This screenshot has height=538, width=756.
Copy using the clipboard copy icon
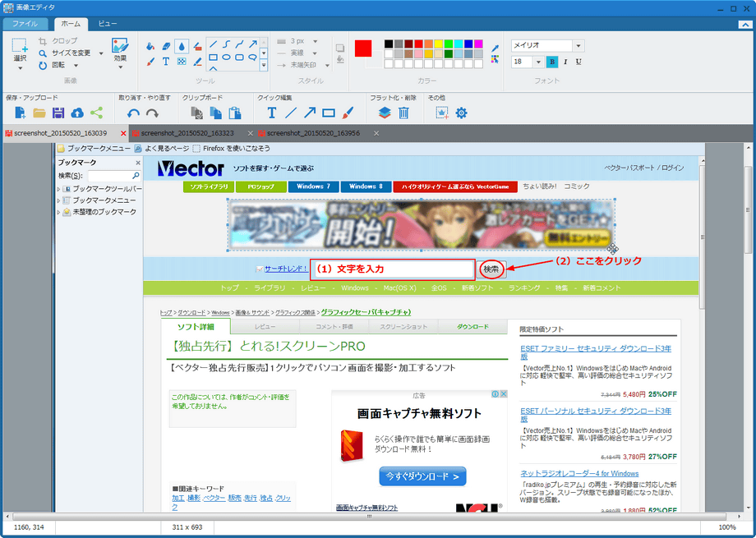click(x=216, y=113)
